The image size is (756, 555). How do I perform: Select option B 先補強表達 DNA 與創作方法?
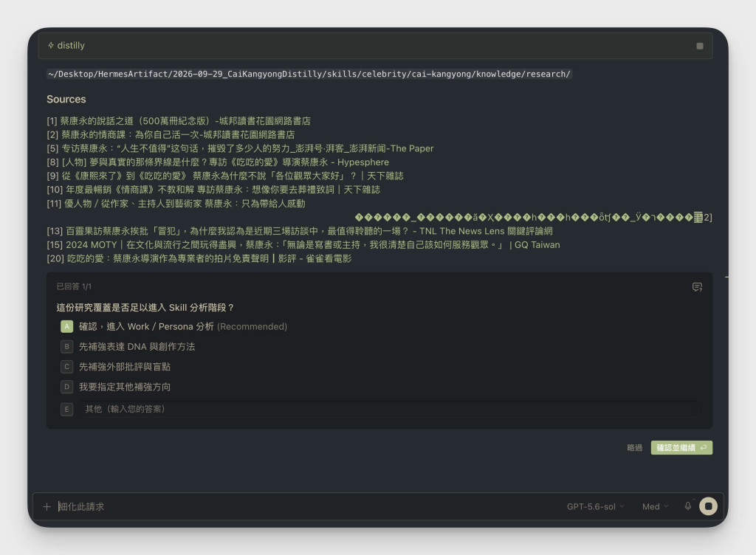pyautogui.click(x=128, y=346)
